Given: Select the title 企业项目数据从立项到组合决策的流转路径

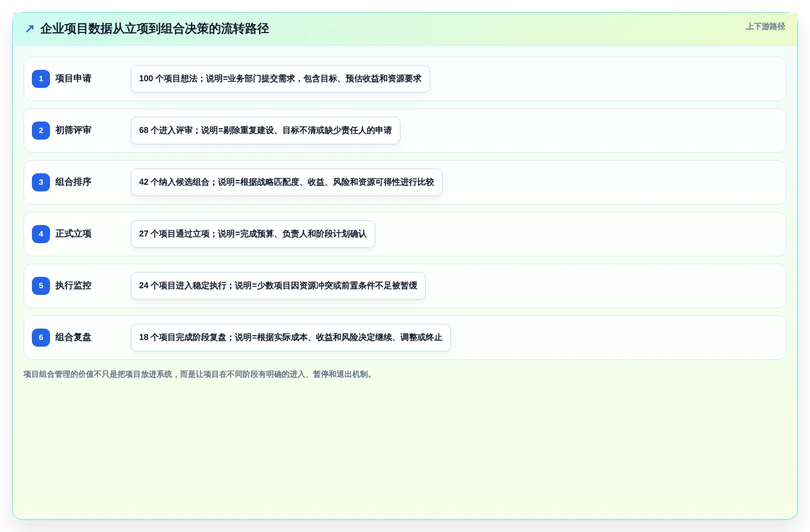Looking at the screenshot, I should pos(155,29).
